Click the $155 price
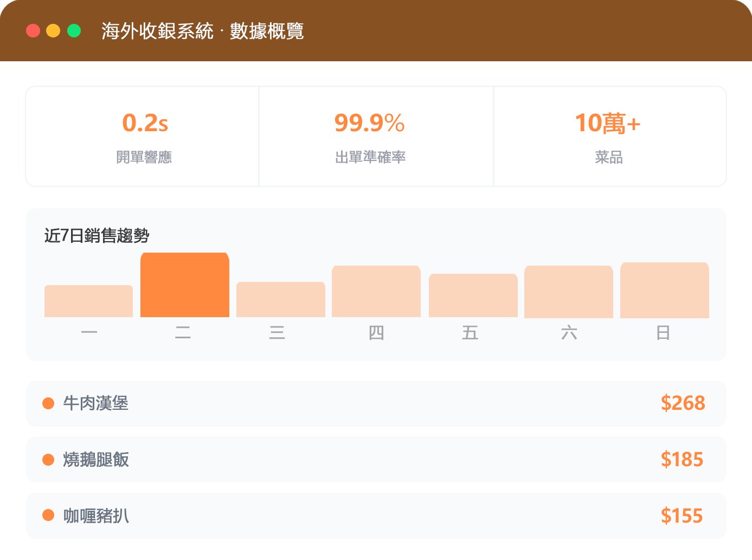This screenshot has height=560, width=752. pos(682,516)
